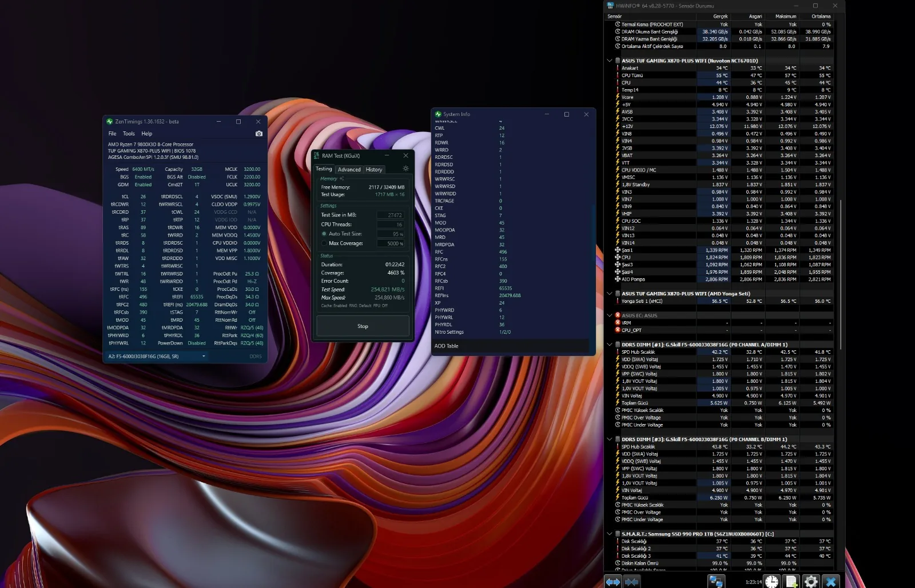
Task: Click the RAM Test title bar app icon
Action: [x=317, y=155]
